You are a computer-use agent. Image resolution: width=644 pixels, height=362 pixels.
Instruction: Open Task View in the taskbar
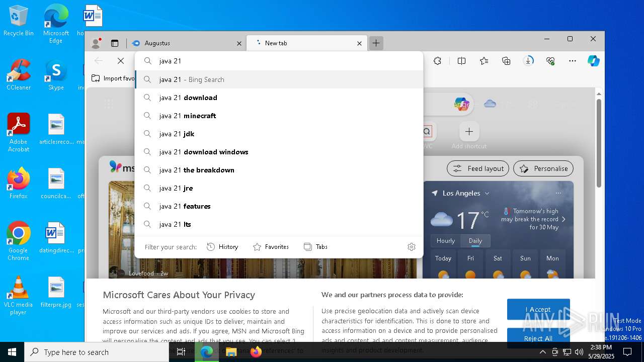[181, 352]
